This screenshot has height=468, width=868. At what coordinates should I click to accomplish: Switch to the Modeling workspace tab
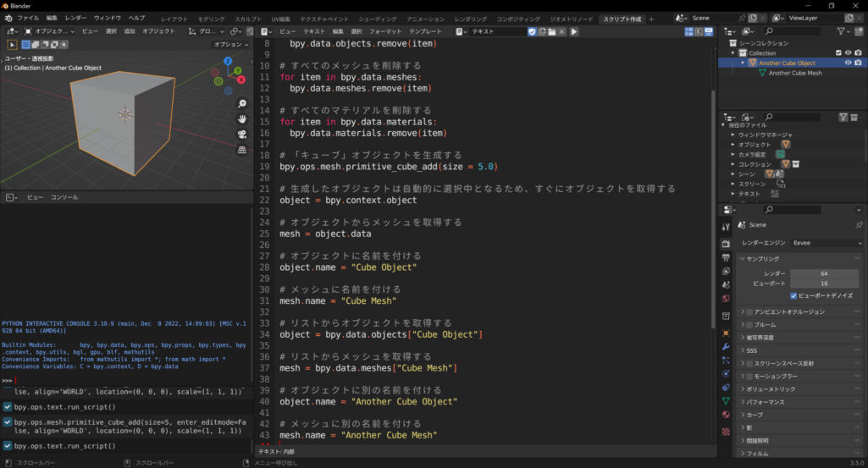pos(212,19)
